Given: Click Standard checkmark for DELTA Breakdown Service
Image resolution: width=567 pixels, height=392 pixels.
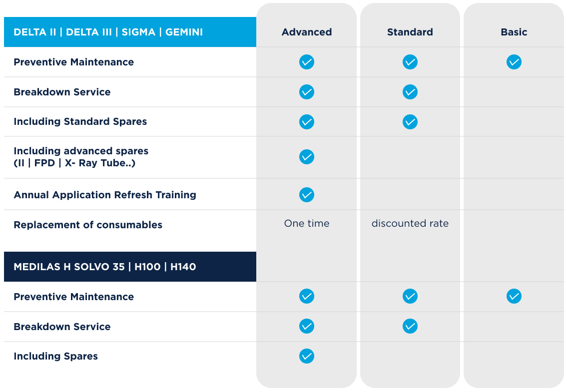Looking at the screenshot, I should (410, 92).
